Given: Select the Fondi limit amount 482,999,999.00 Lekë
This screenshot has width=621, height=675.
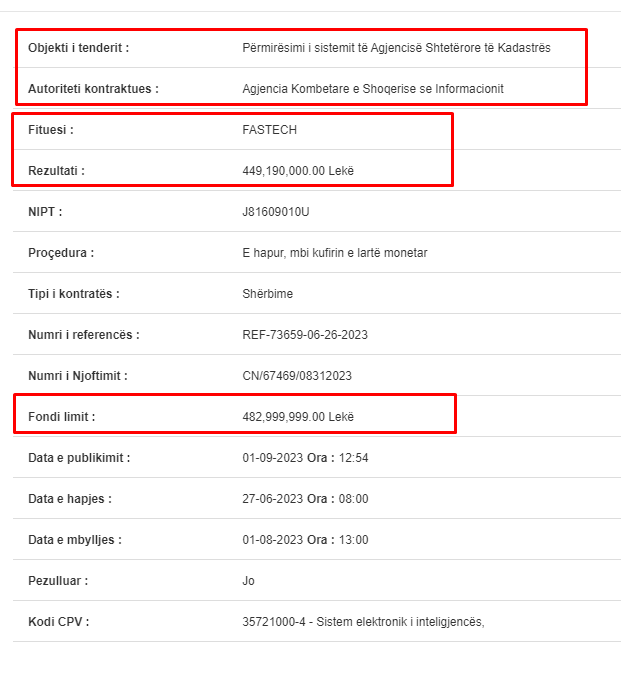Looking at the screenshot, I should tap(298, 417).
